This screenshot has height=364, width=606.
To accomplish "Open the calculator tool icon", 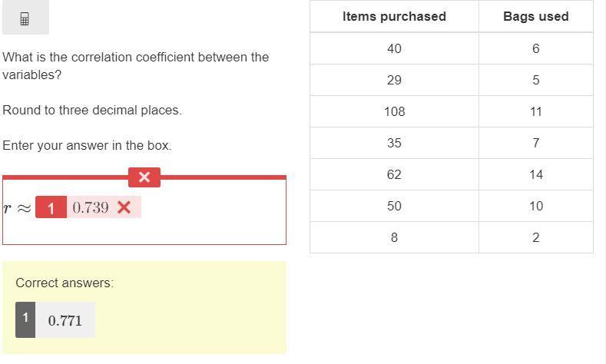I will pos(25,19).
